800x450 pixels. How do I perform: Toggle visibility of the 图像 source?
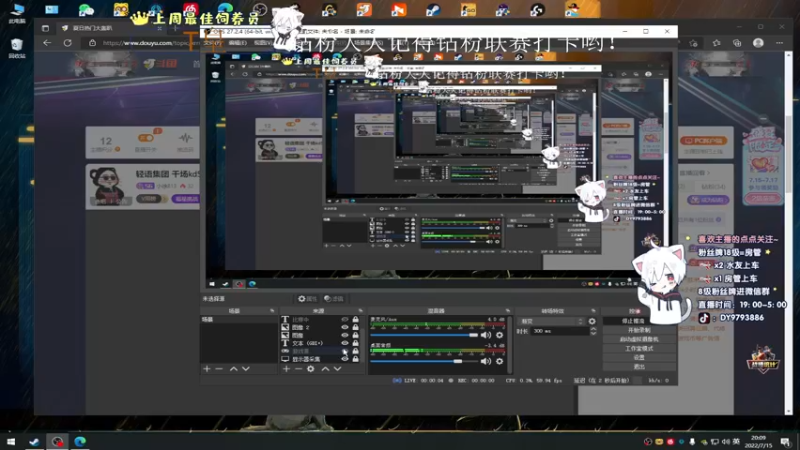[x=345, y=335]
